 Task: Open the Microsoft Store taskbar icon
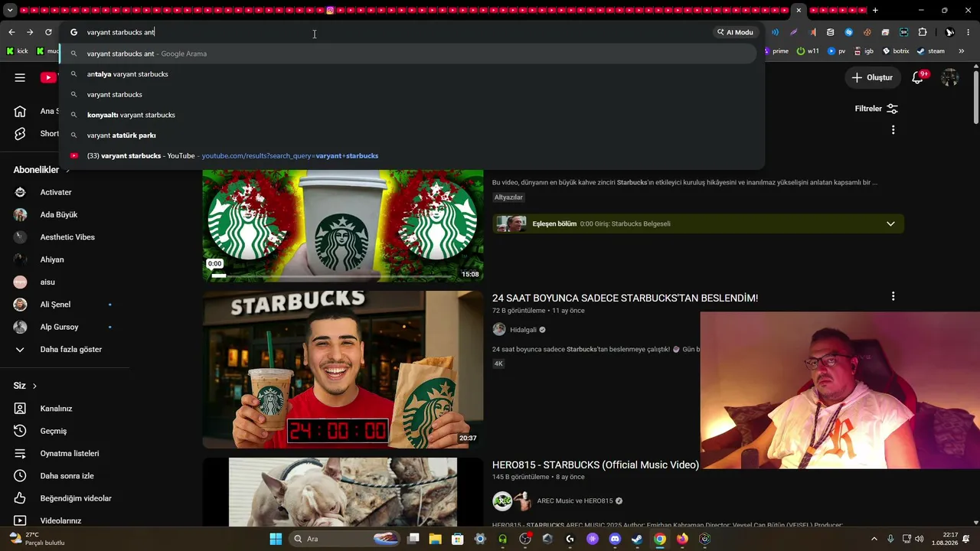point(457,539)
